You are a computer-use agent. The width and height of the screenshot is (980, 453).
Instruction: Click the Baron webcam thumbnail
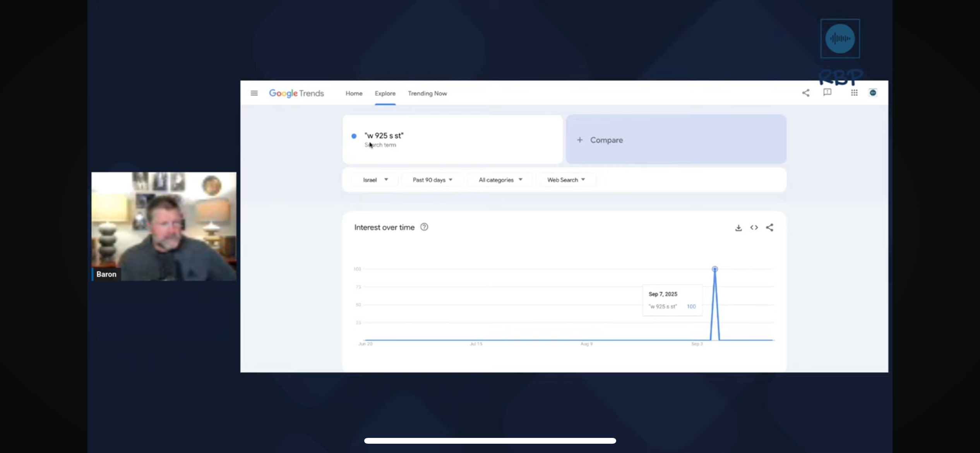pos(164,226)
